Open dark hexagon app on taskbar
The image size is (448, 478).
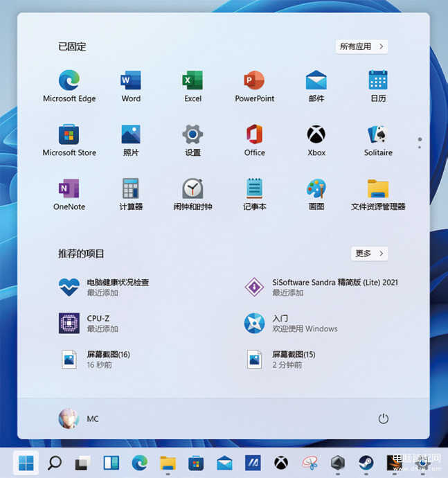pyautogui.click(x=338, y=463)
